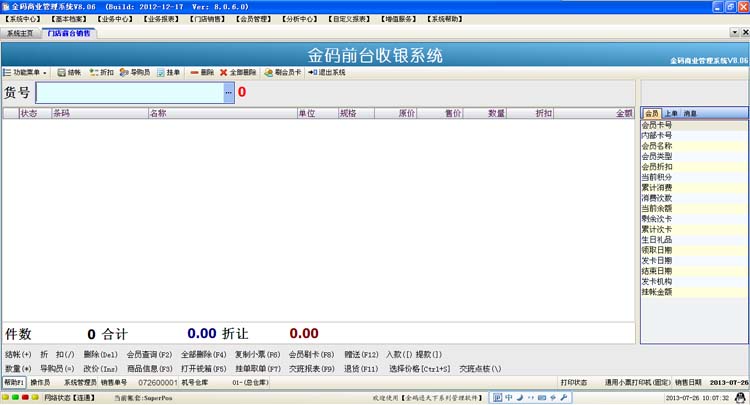The width and height of the screenshot is (750, 405).
Task: Open the 【会员管理】 menu
Action: [254, 19]
